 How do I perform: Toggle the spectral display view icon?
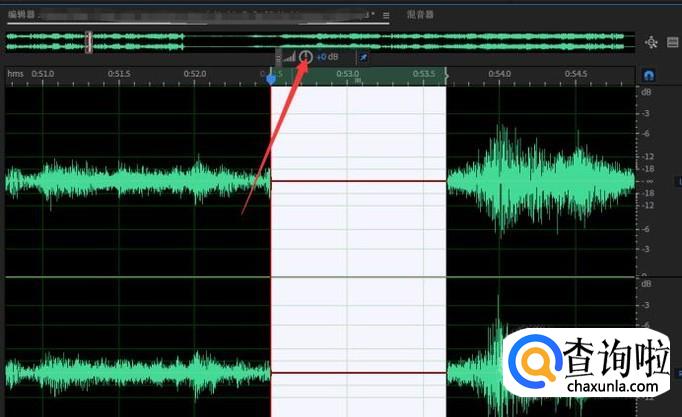673,42
